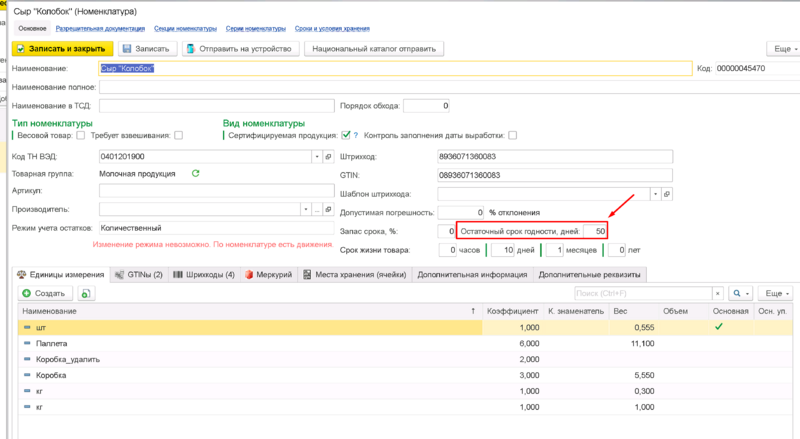Open the Шаблон штрихкода record icon
This screenshot has height=439, width=800.
pos(667,194)
